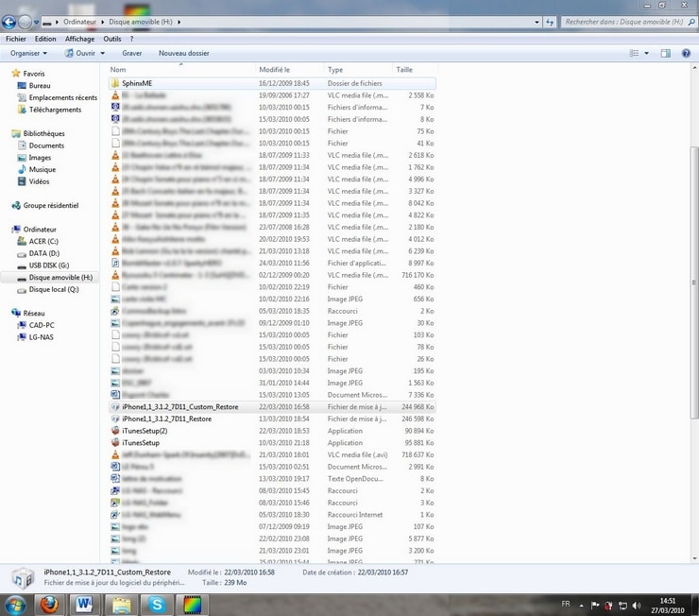Open Favoris star in the sidebar
This screenshot has height=616, width=699.
16,73
